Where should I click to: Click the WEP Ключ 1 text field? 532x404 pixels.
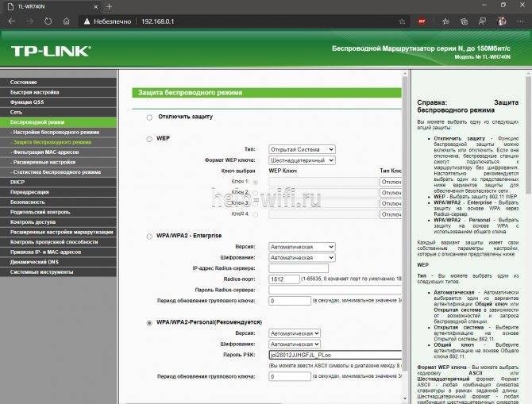click(323, 182)
